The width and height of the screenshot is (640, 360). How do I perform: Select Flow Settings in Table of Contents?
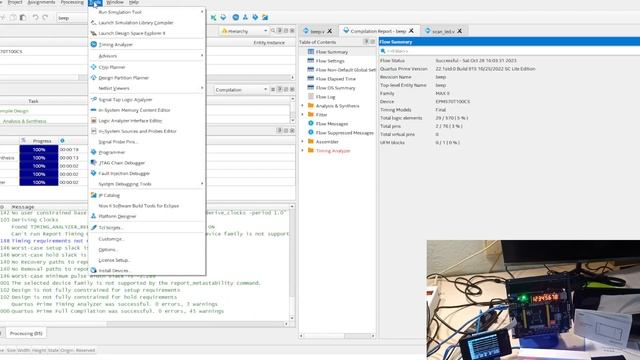[330, 61]
